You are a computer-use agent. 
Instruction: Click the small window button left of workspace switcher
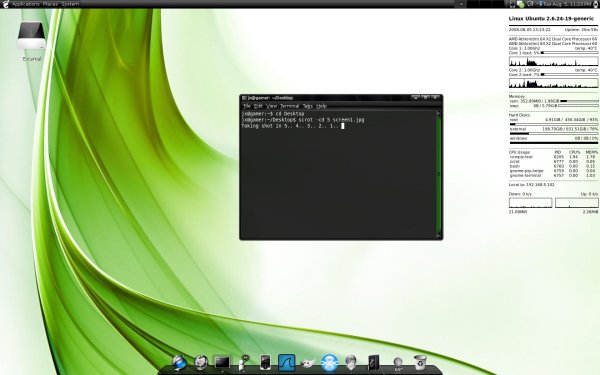[461, 4]
